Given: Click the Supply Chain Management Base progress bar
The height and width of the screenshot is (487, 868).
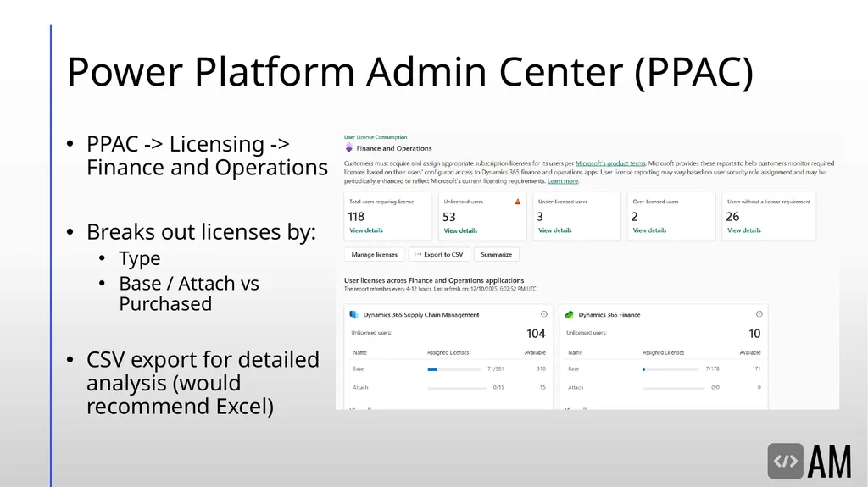Looking at the screenshot, I should tap(454, 369).
